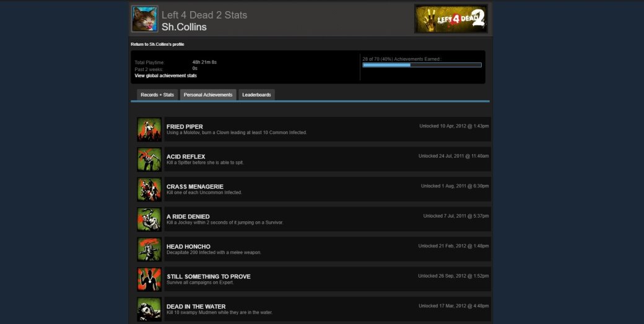
Task: Switch to the Records + Stats tab
Action: (157, 95)
